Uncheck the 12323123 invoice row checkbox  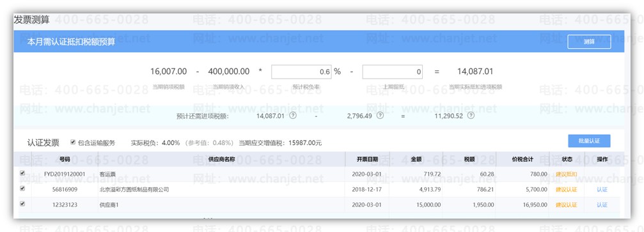(22, 203)
